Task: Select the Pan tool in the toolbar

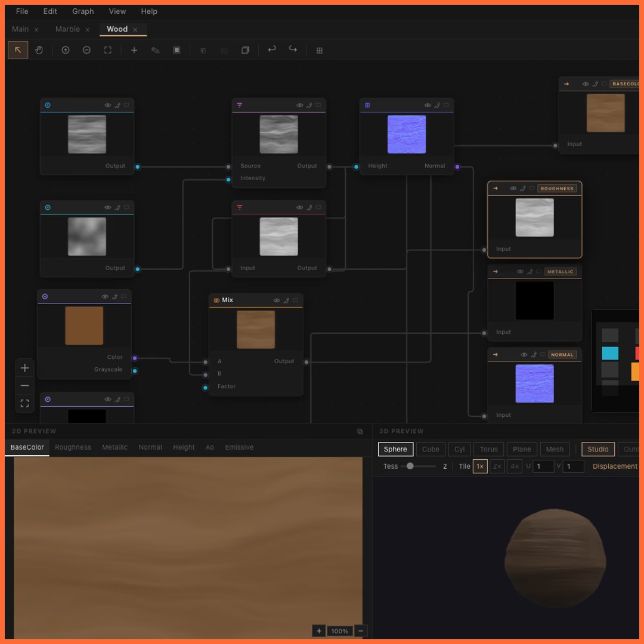Action: pyautogui.click(x=39, y=50)
